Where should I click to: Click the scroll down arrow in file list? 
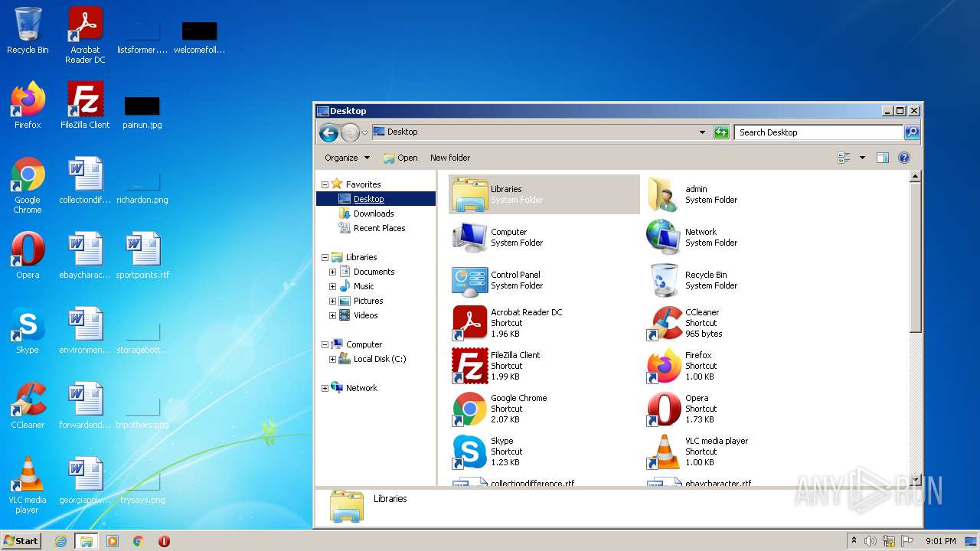click(915, 481)
